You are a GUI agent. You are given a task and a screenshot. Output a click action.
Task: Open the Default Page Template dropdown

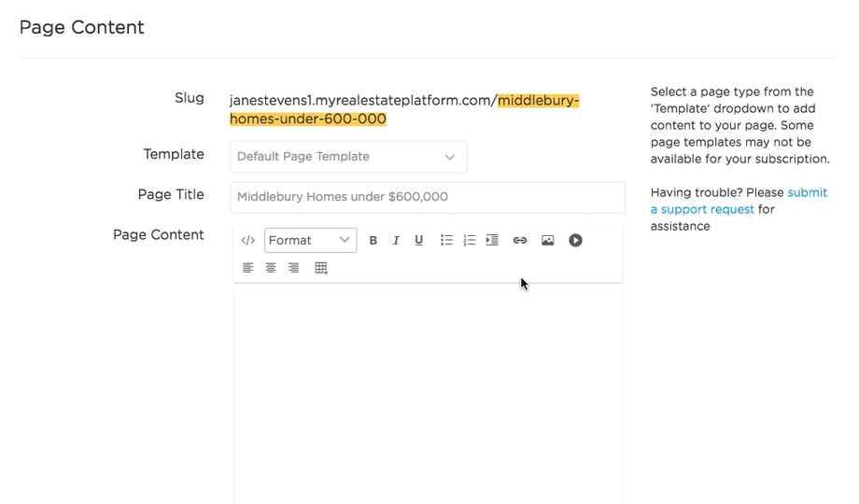(348, 157)
